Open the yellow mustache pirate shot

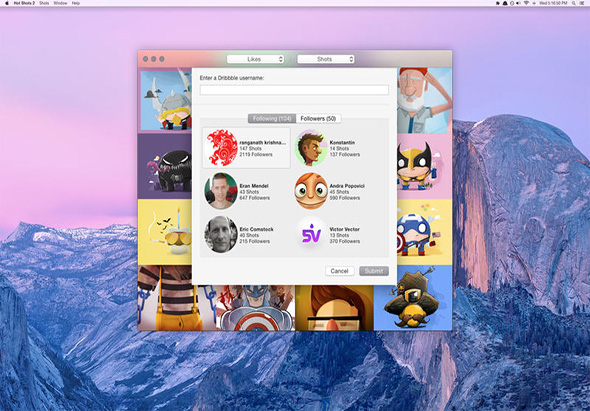[413, 298]
